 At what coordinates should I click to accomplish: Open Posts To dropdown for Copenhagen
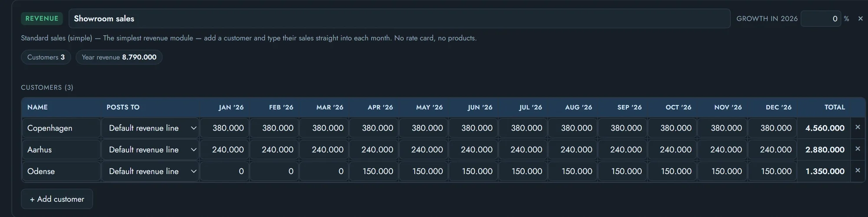(x=150, y=128)
